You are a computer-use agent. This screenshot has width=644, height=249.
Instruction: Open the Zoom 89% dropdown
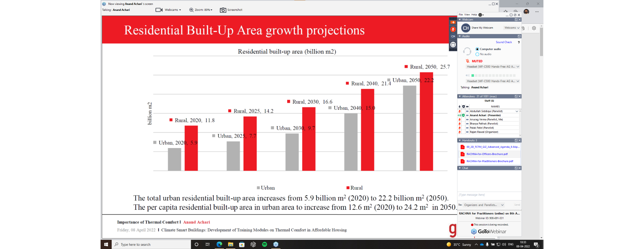click(x=201, y=10)
